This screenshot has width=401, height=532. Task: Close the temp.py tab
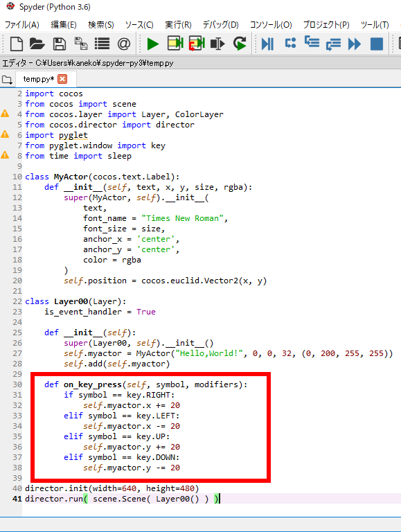(62, 79)
